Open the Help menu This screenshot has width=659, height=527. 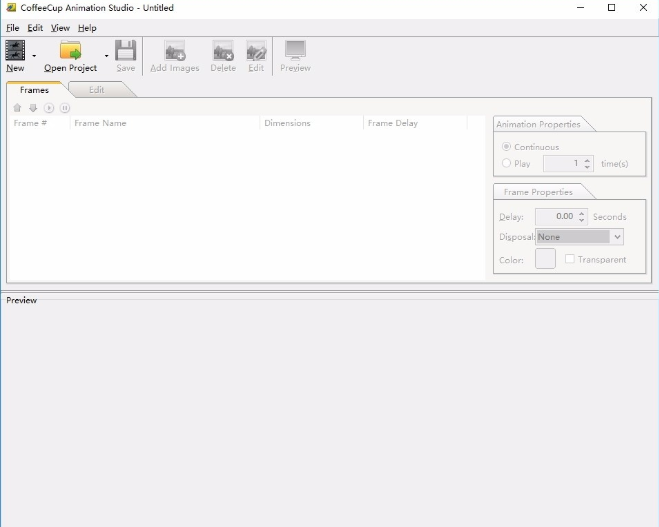[87, 28]
